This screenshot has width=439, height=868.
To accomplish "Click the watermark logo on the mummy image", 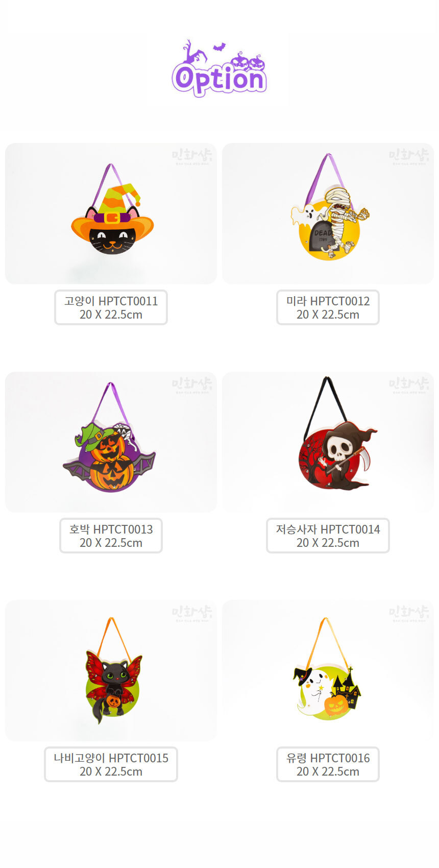I will coord(409,157).
